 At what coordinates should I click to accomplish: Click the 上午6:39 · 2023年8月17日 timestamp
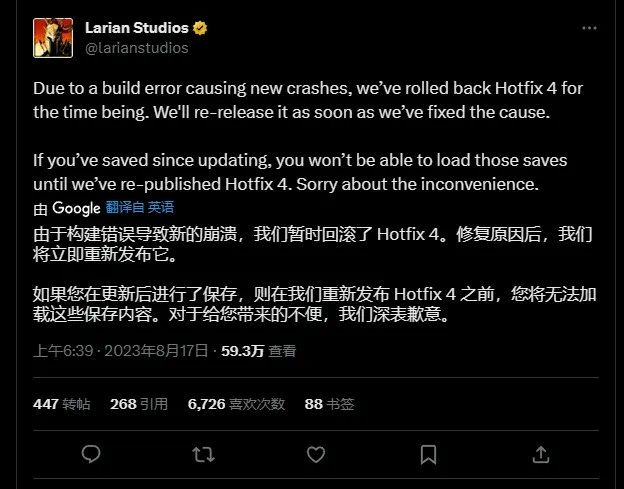(x=121, y=351)
